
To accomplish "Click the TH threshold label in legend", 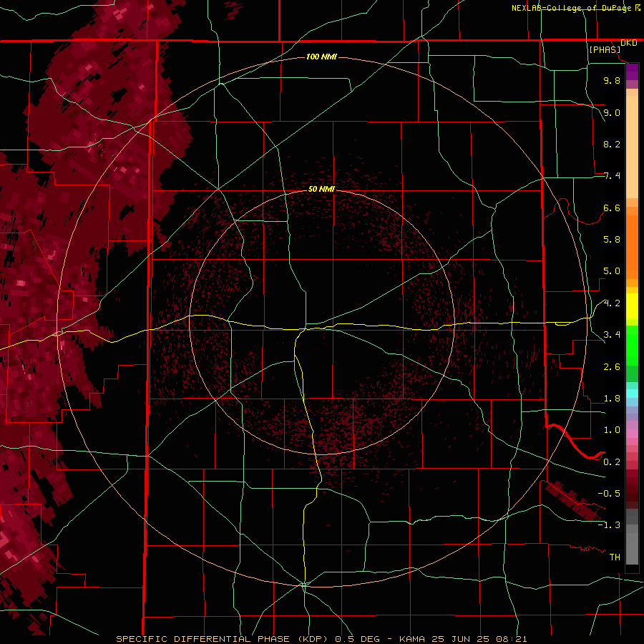I will pyautogui.click(x=615, y=557).
